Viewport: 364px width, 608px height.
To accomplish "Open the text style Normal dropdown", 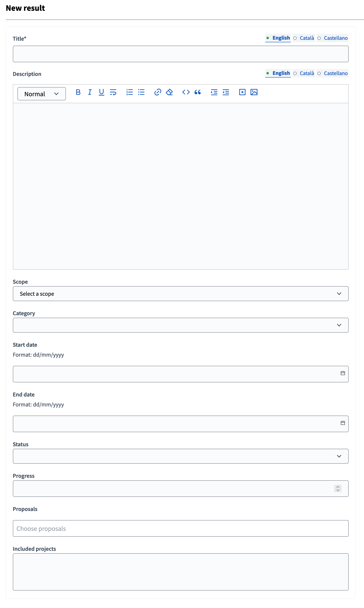I will pyautogui.click(x=41, y=94).
